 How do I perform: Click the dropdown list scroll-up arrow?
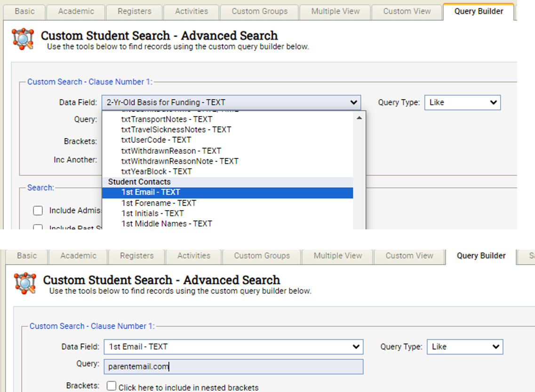(359, 118)
